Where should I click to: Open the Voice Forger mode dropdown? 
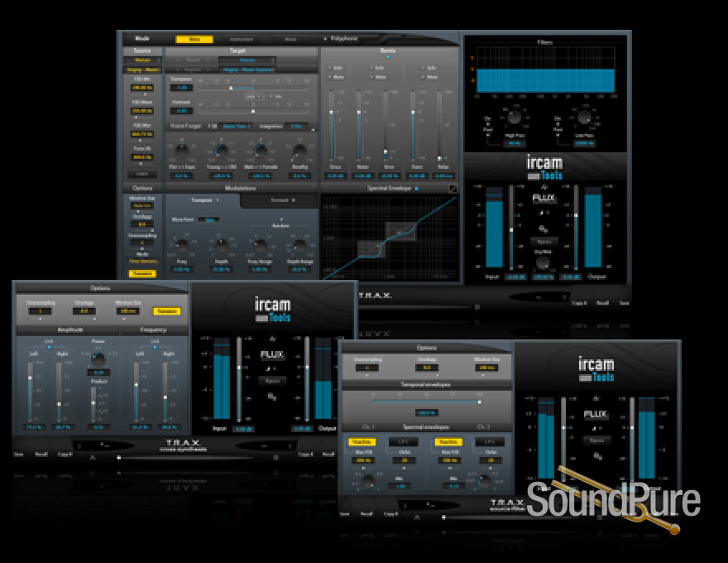tap(236, 127)
